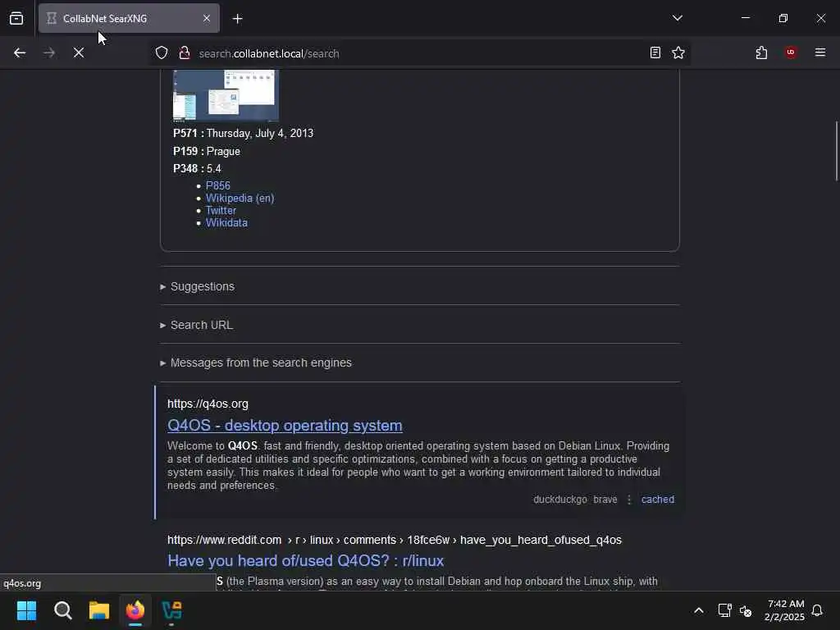Viewport: 840px width, 630px height.
Task: Click the brave engine label
Action: [605, 500]
